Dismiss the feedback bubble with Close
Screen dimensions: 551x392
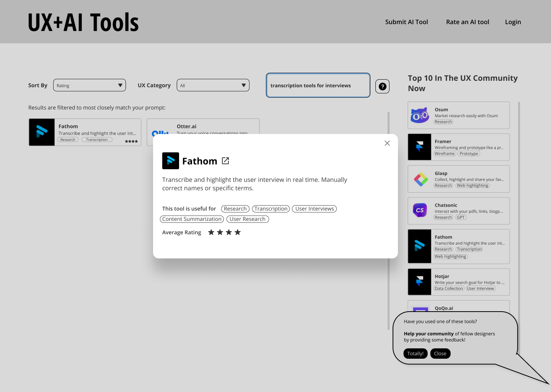coord(440,353)
